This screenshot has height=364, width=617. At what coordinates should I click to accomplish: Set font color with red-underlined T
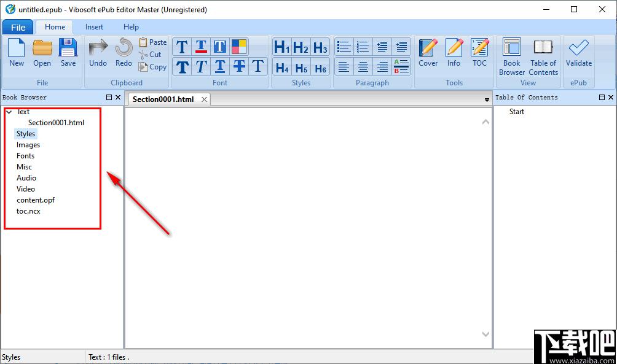(201, 47)
